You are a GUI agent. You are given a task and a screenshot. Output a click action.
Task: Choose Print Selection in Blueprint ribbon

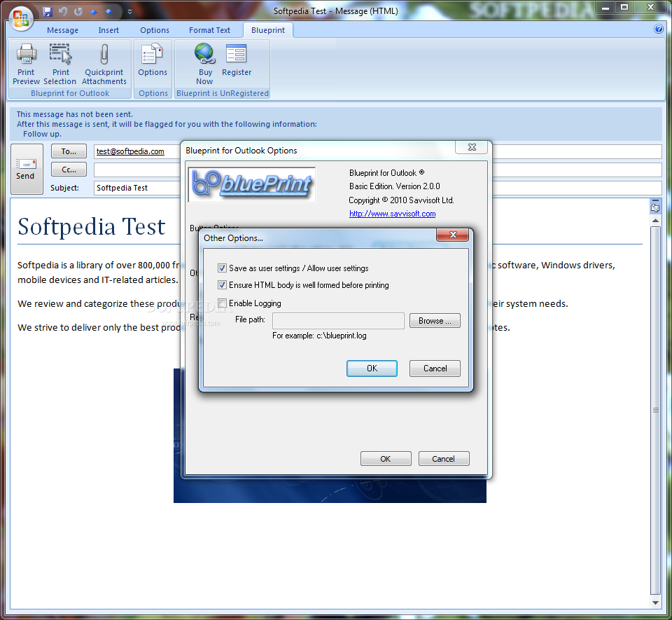click(x=60, y=64)
